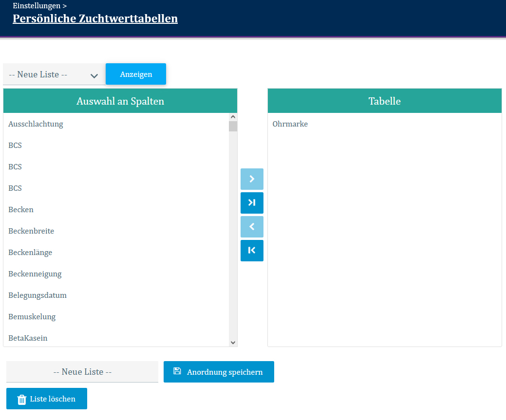Click the move all right arrow button
The width and height of the screenshot is (506, 420).
[252, 203]
